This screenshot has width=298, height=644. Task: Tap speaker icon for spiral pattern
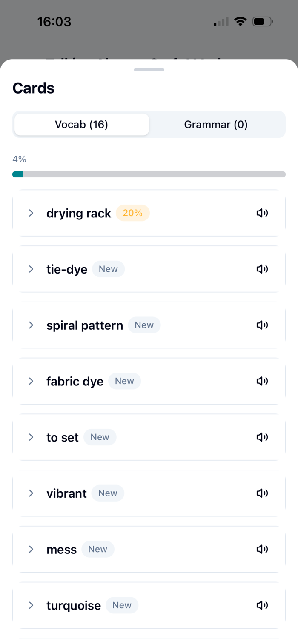[262, 325]
